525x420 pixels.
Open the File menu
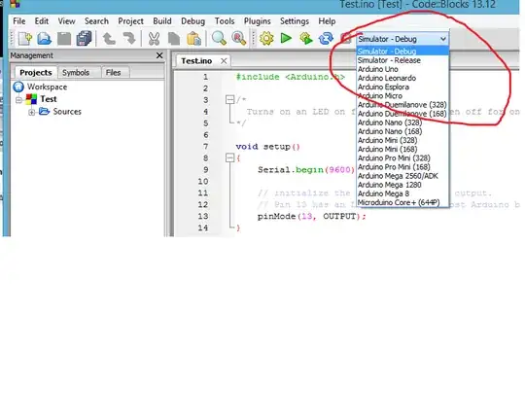[x=19, y=21]
